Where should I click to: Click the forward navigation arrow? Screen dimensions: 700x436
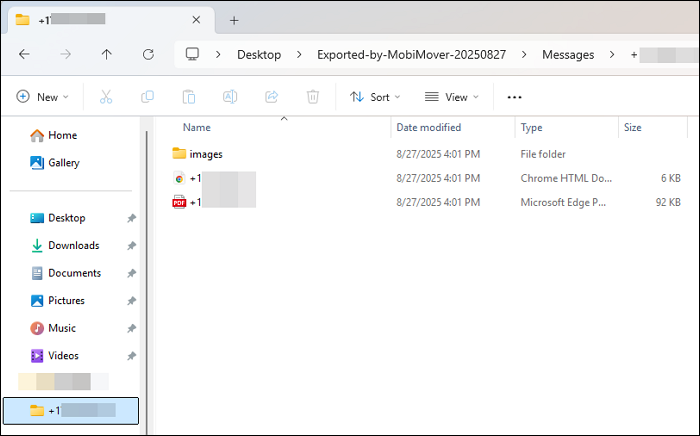pyautogui.click(x=66, y=54)
